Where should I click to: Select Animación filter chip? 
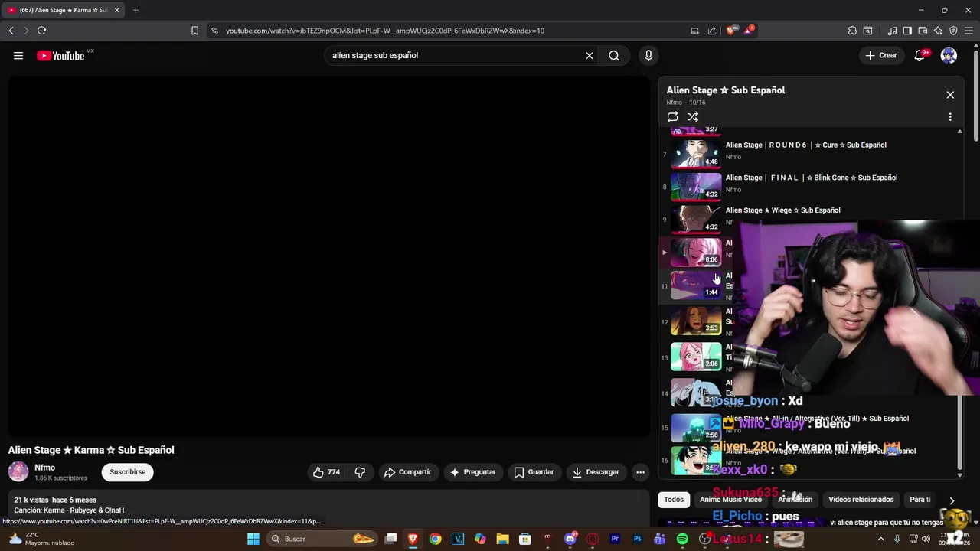click(x=795, y=500)
